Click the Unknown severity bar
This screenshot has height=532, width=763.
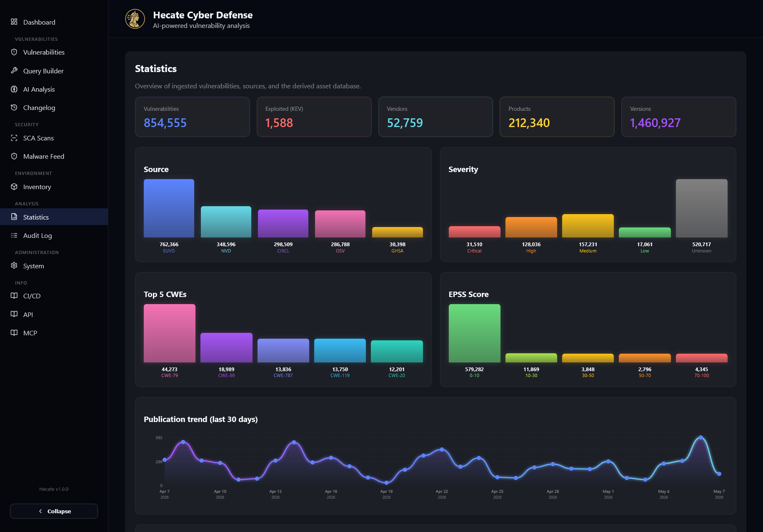coord(702,208)
